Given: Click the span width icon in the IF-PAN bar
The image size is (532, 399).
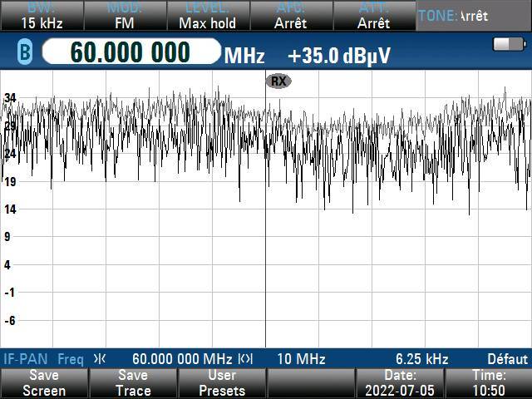Looking at the screenshot, I should point(245,359).
